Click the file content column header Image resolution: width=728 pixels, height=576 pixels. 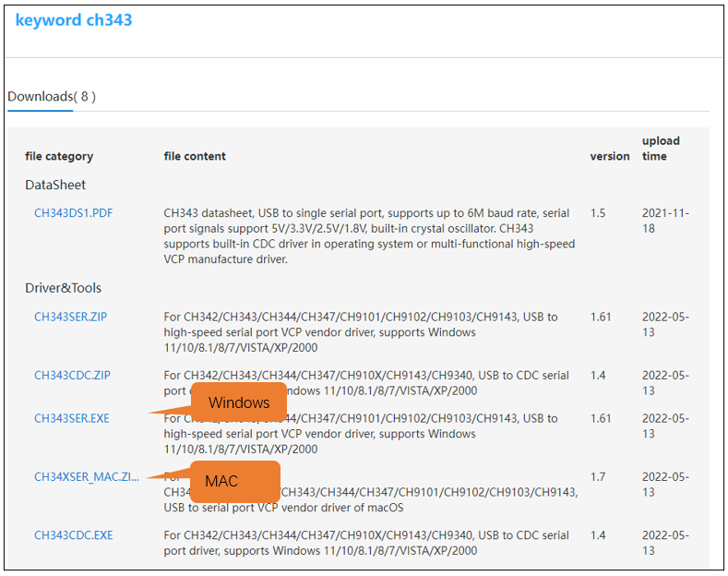(x=195, y=157)
